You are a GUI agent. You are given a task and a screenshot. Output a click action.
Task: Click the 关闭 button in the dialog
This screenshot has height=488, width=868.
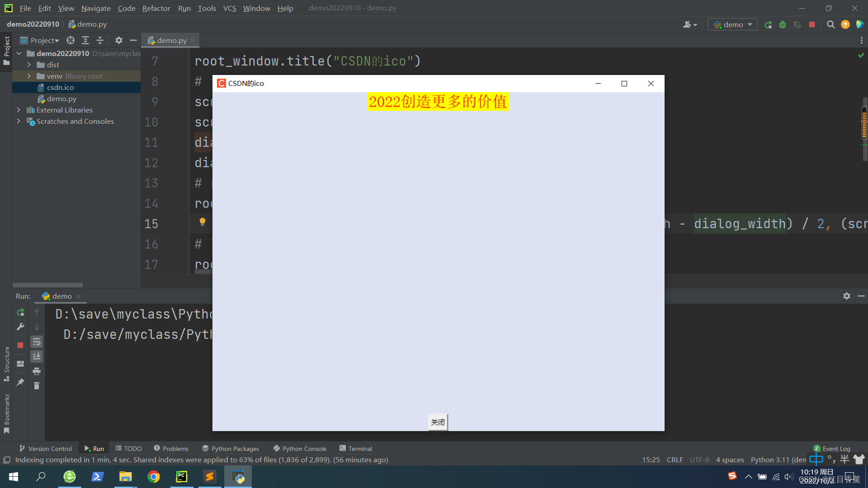pyautogui.click(x=438, y=422)
